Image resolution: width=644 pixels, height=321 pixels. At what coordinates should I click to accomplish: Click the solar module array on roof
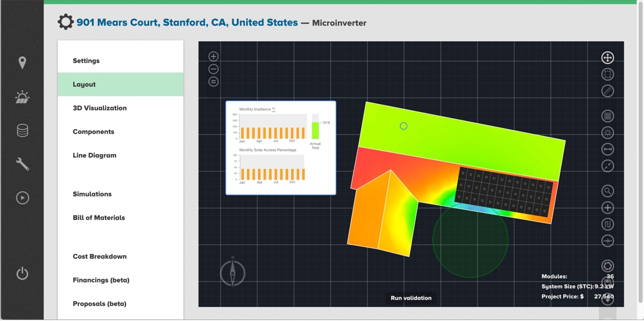[505, 191]
